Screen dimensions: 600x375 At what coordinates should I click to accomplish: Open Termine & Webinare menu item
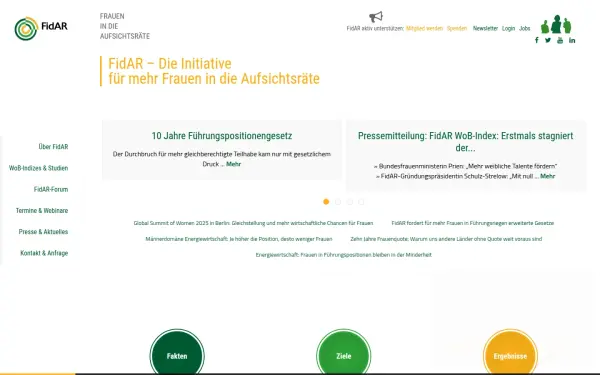point(42,210)
